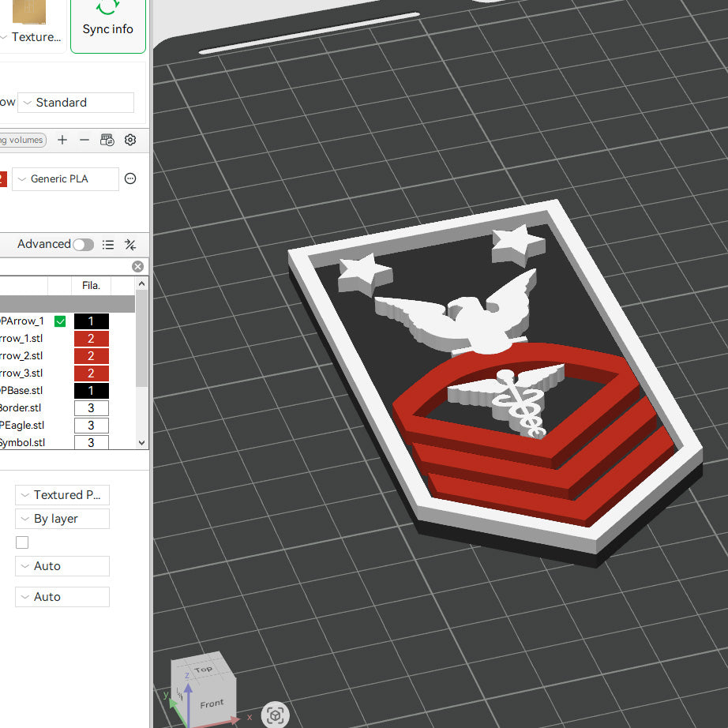Change filament 2 of rrow_3.stl
Image resolution: width=728 pixels, height=728 pixels.
(92, 373)
